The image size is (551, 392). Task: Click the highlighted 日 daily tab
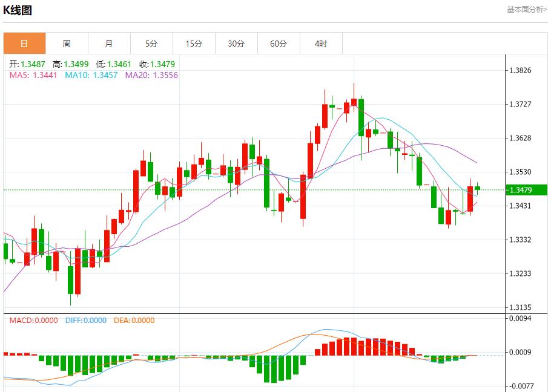coord(24,43)
